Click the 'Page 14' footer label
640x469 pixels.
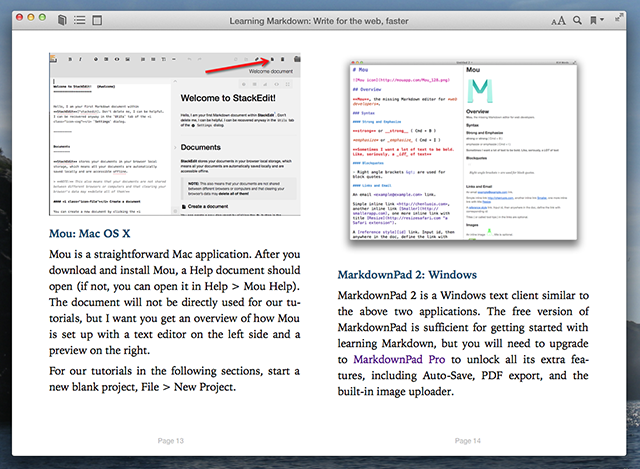click(468, 441)
